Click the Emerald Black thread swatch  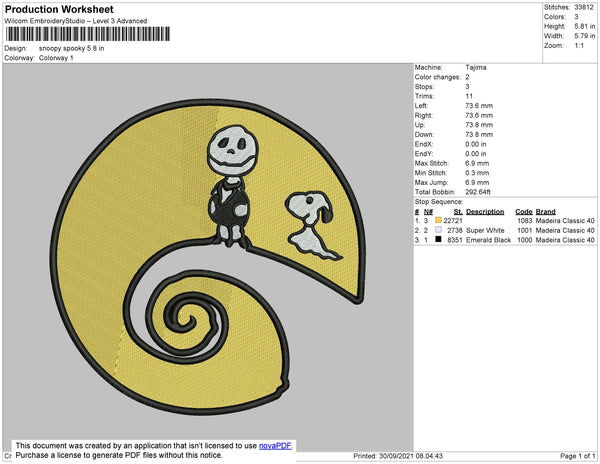438,240
